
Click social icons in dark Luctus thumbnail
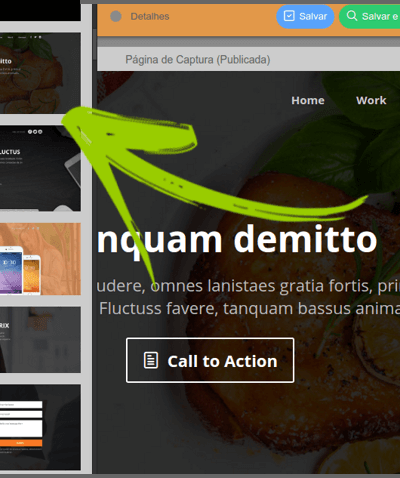[x=35, y=132]
